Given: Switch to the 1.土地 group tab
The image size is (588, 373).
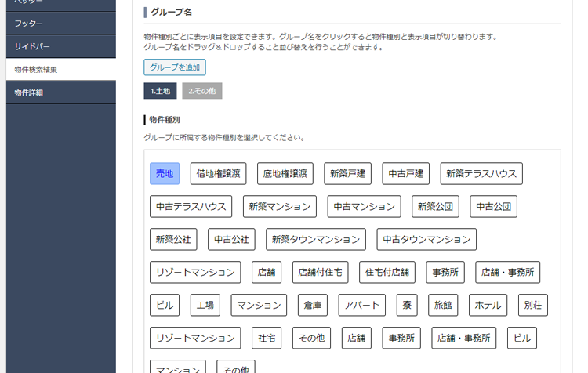Looking at the screenshot, I should 159,91.
